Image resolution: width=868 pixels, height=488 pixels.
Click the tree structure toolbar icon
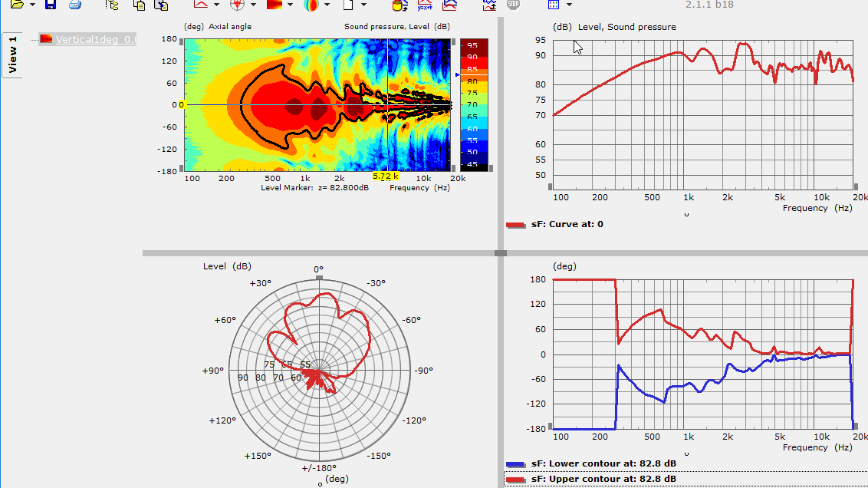tap(113, 5)
